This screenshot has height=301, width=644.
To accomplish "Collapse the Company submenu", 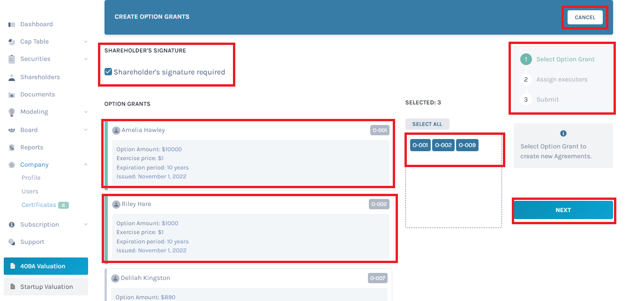I will (x=86, y=164).
